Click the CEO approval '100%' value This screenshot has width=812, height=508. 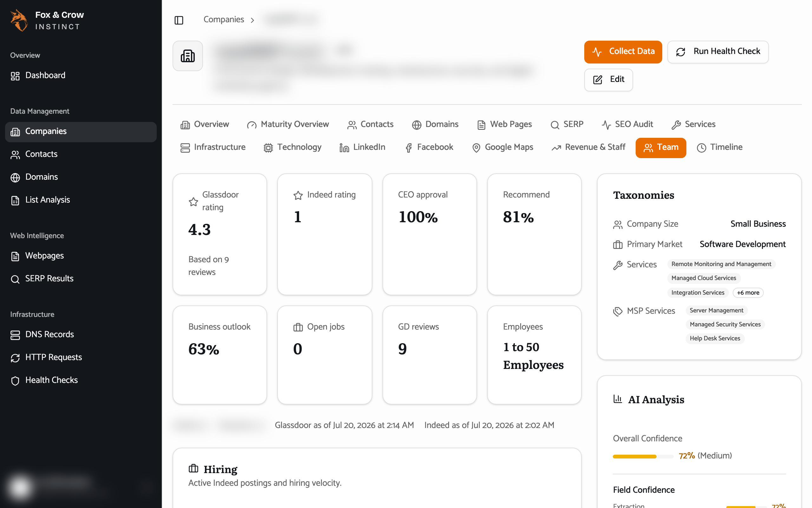[x=418, y=217]
